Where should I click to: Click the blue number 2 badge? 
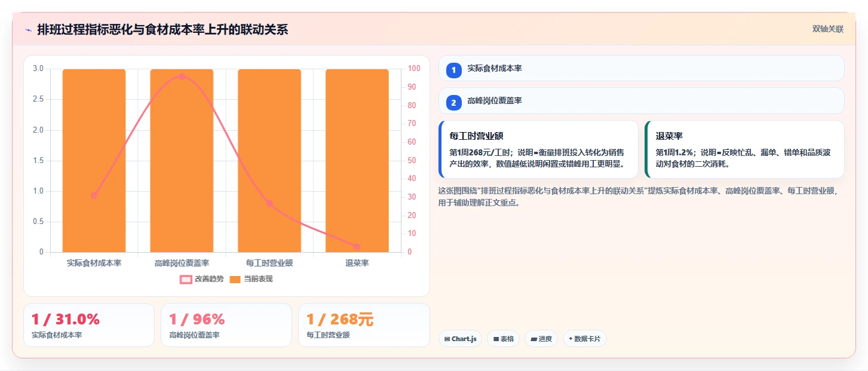coord(453,103)
